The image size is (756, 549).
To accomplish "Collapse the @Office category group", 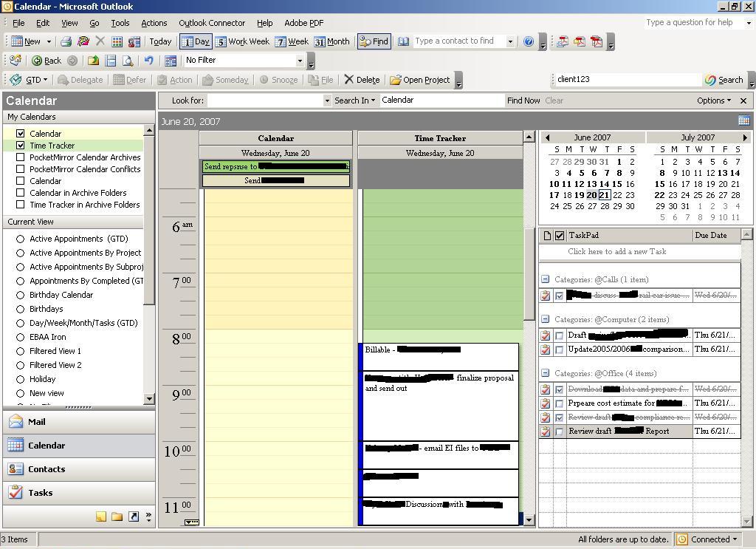I will coord(545,373).
